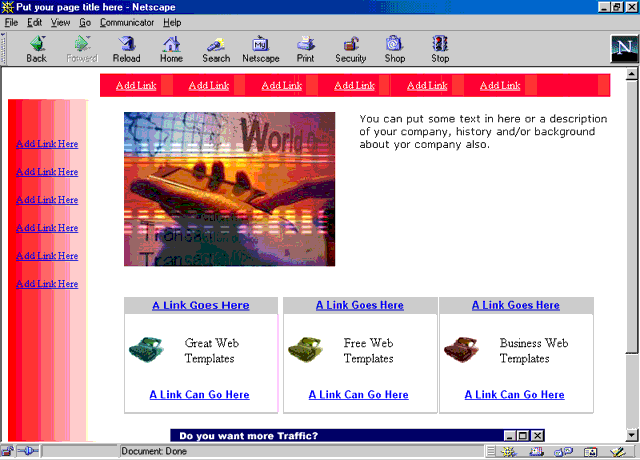Click the World Transactions banner image
The width and height of the screenshot is (640, 460).
(x=229, y=189)
